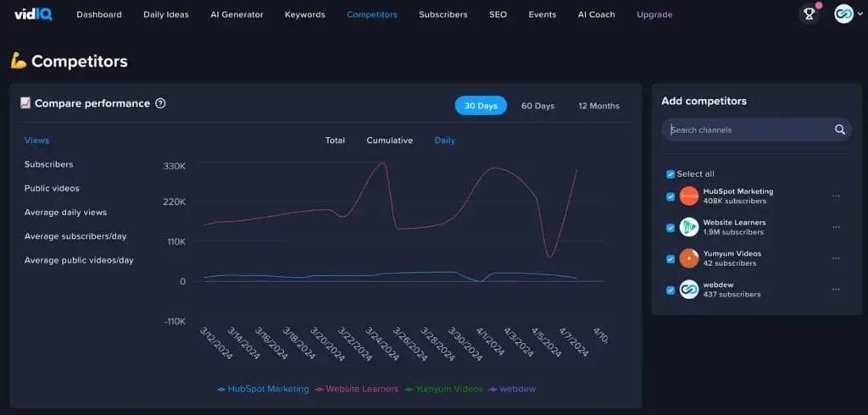
Task: Open more options for HubSpot Marketing
Action: (x=836, y=196)
